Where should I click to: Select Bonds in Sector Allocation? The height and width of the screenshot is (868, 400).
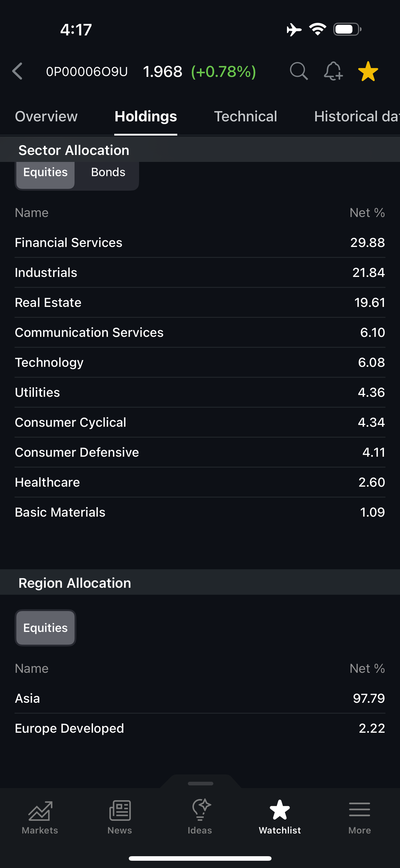[108, 172]
